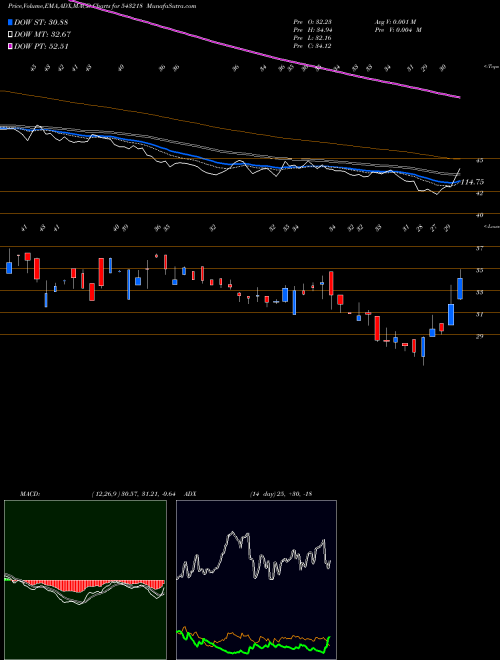Click the chart title ending with MunafaSutra.com

pyautogui.click(x=102, y=6)
